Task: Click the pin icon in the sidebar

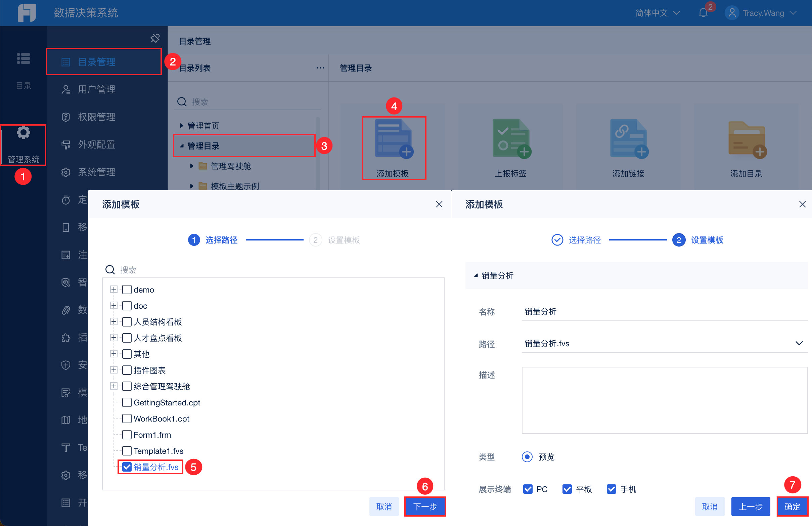Action: 155,38
